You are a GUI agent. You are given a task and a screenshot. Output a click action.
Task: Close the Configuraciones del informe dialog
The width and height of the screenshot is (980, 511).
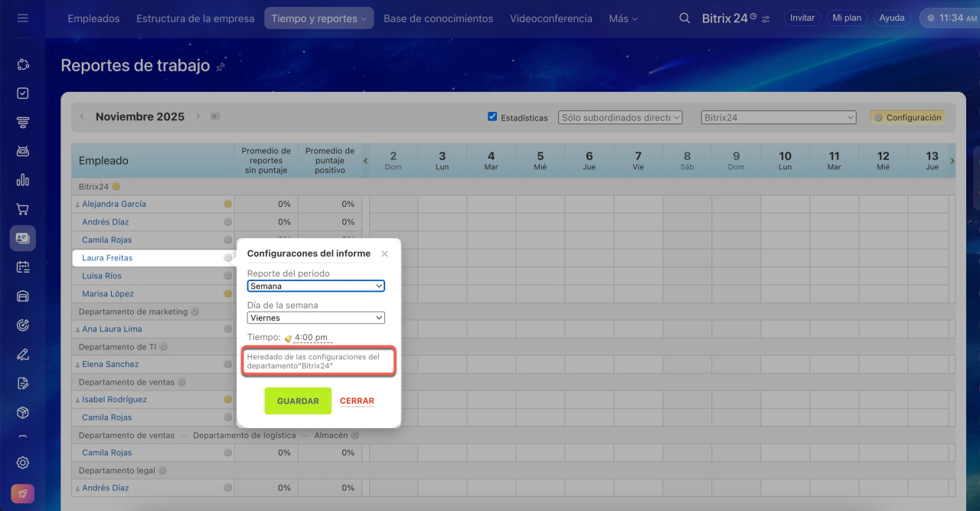point(384,254)
